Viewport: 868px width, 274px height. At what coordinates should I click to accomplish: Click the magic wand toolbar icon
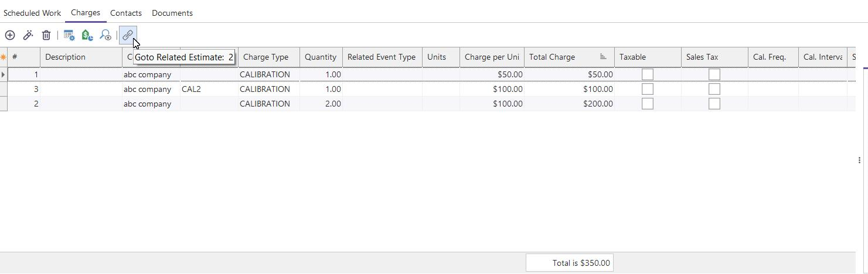(x=28, y=36)
